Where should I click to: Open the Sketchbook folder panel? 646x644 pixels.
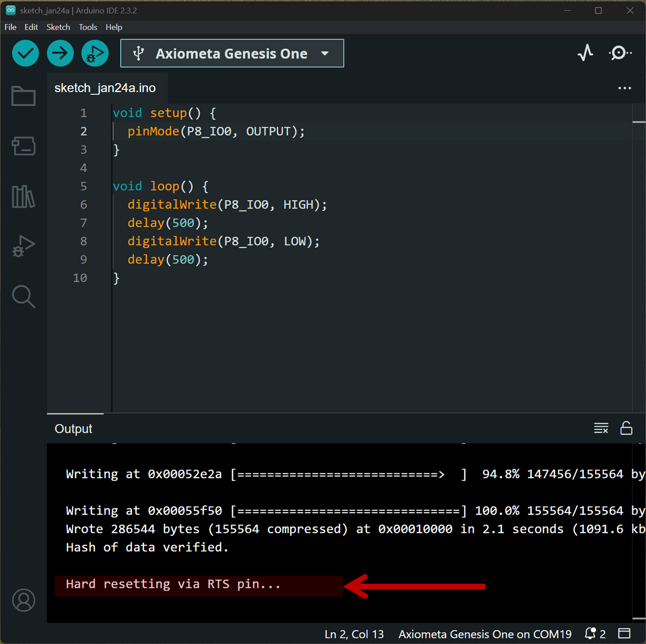[23, 96]
